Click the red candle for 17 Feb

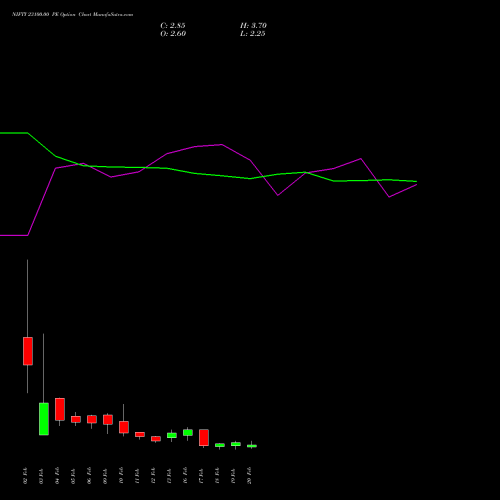[x=204, y=437]
